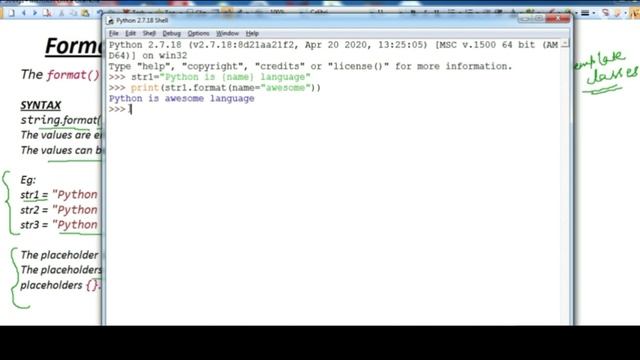
Task: Open the Options menu in Python Shell
Action: (198, 33)
